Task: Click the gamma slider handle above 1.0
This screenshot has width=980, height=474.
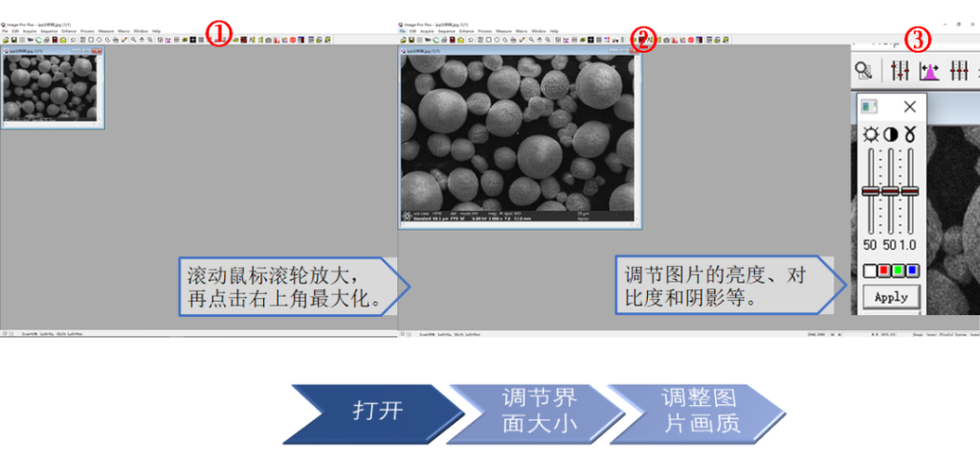Action: (910, 191)
